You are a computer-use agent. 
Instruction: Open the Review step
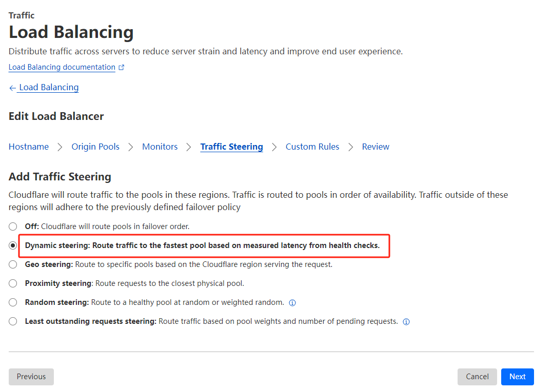coord(376,147)
